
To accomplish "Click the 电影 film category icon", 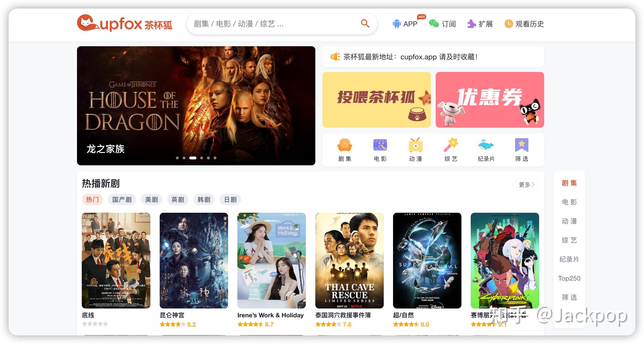I will 380,145.
